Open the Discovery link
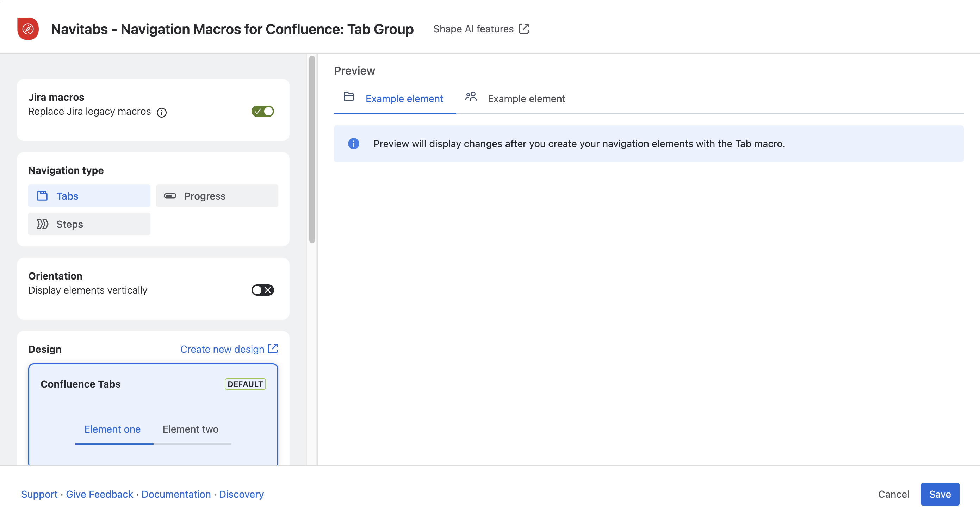Image resolution: width=980 pixels, height=521 pixels. (x=241, y=494)
